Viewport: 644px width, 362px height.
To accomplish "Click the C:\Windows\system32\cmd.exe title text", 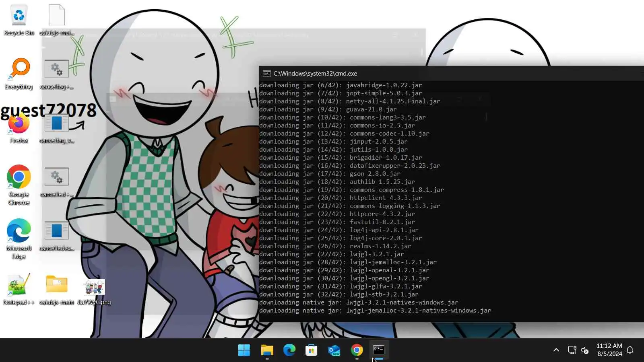I will tap(315, 74).
